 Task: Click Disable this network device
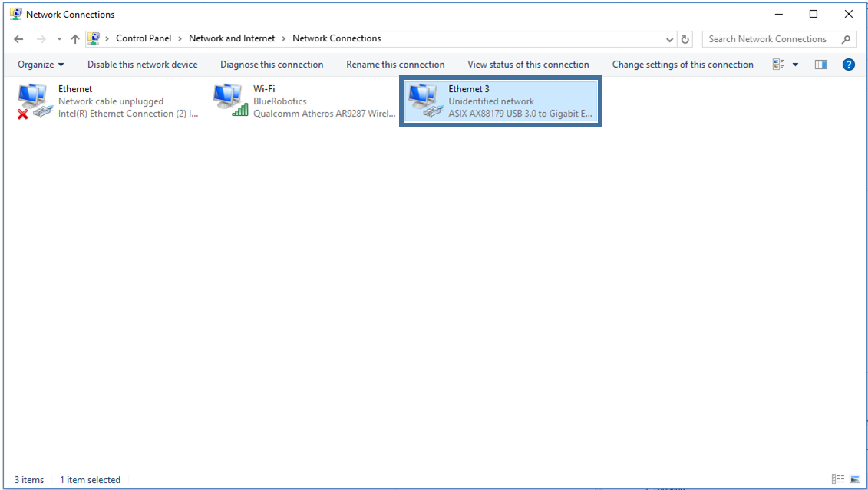142,65
